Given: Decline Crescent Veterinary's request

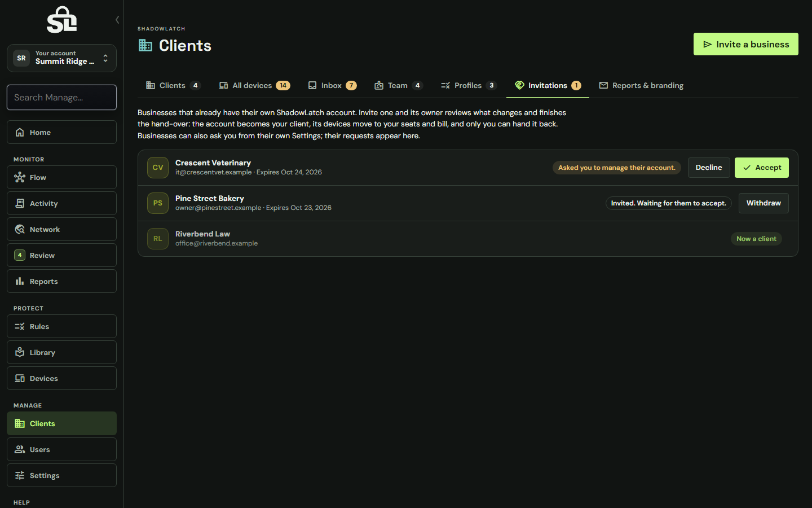Looking at the screenshot, I should point(709,168).
